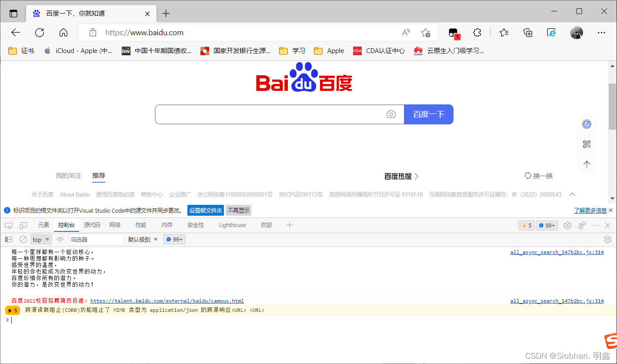Viewport: 617px width, 364px height.
Task: Switch to the 源代码 DevTools tab
Action: click(92, 225)
